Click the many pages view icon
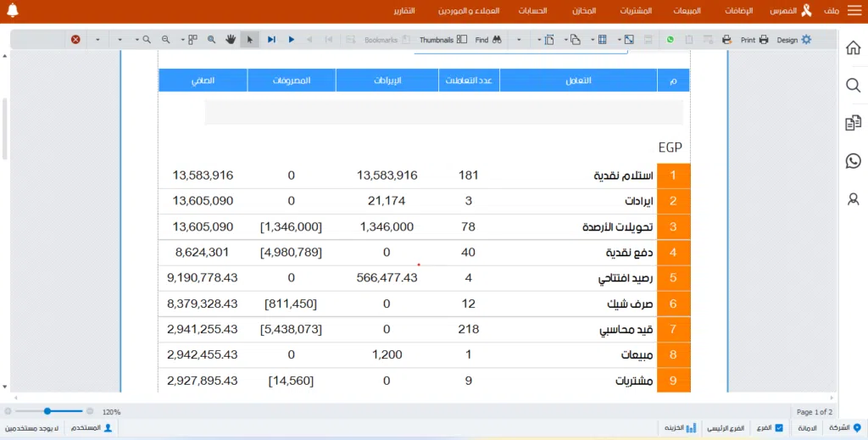868x440 pixels. click(x=192, y=40)
